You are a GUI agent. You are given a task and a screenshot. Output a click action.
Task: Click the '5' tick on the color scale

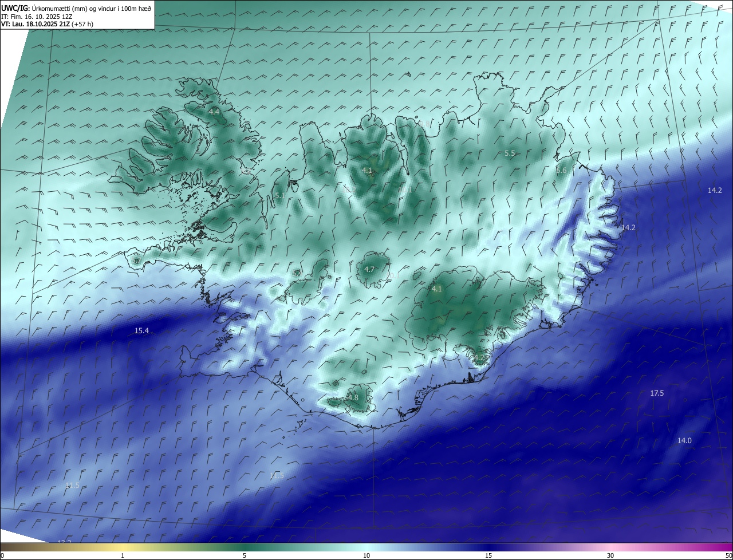tap(245, 556)
